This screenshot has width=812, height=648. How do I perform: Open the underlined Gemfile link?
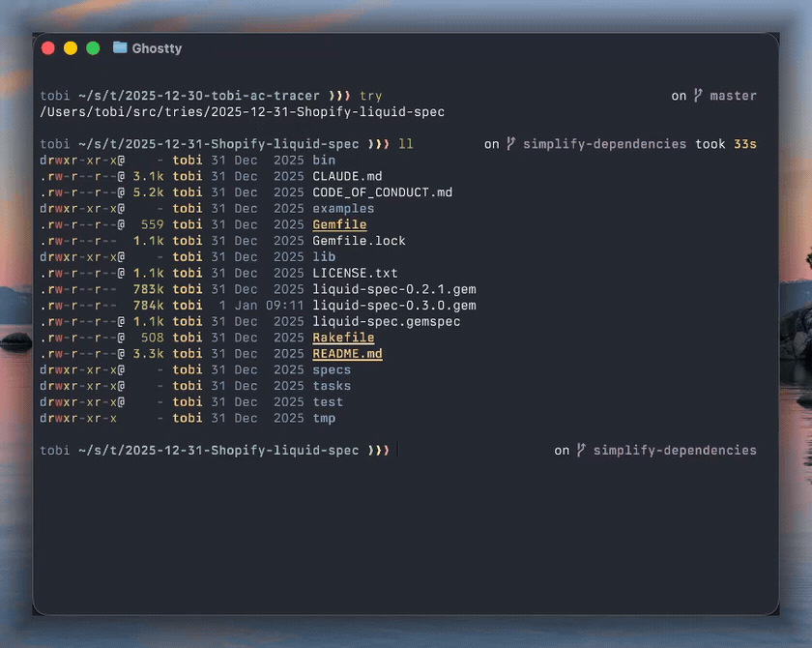pyautogui.click(x=339, y=224)
